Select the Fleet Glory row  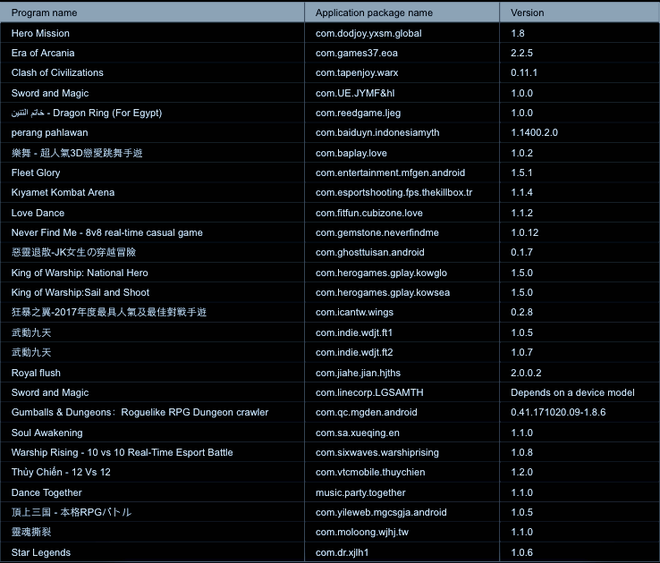point(330,173)
